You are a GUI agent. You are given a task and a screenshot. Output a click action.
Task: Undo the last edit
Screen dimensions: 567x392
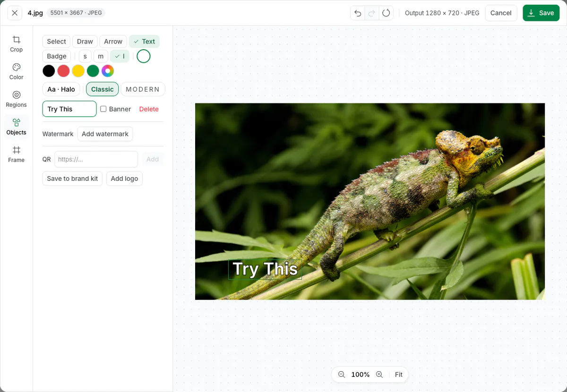pos(358,13)
